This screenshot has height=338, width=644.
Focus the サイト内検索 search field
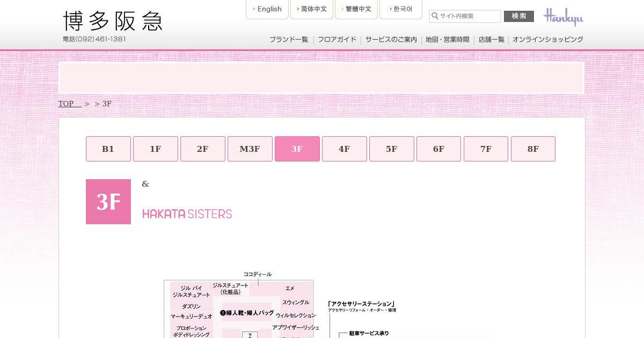(x=465, y=16)
